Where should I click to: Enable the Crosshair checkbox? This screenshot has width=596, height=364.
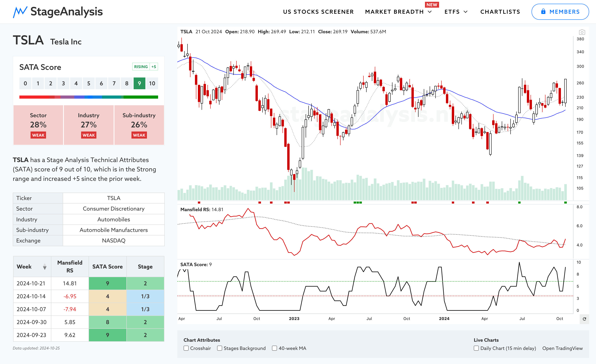coord(186,348)
